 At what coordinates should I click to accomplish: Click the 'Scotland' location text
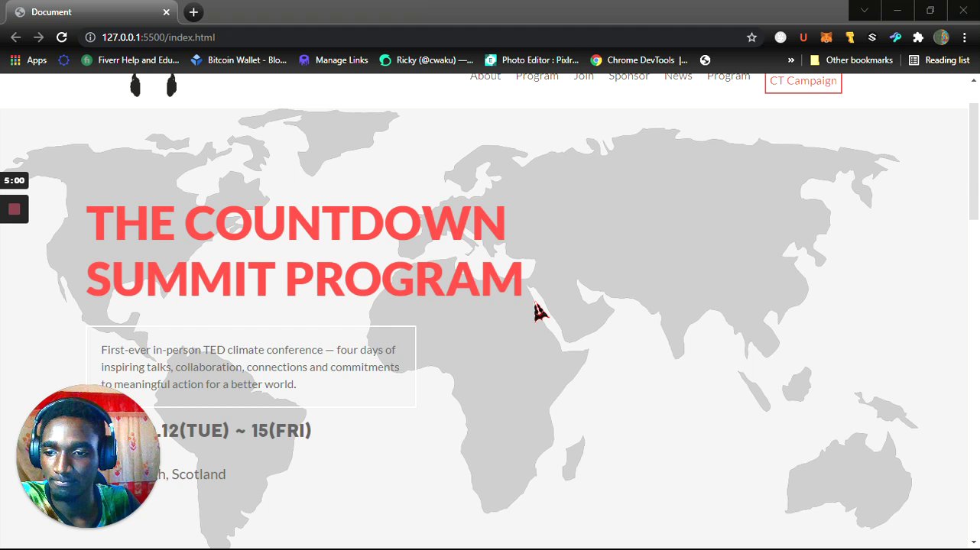(x=199, y=474)
